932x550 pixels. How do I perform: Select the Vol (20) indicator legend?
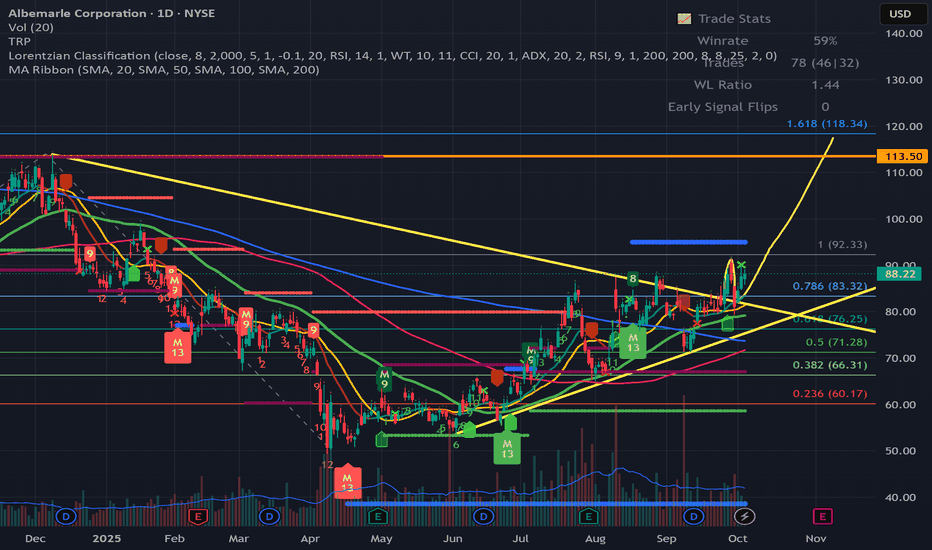click(x=31, y=27)
